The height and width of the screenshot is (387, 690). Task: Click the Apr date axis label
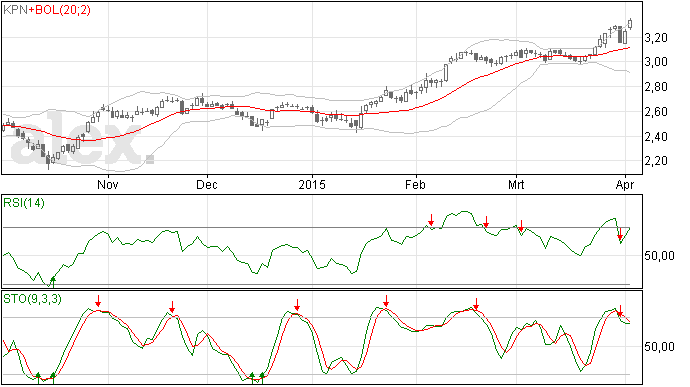624,184
